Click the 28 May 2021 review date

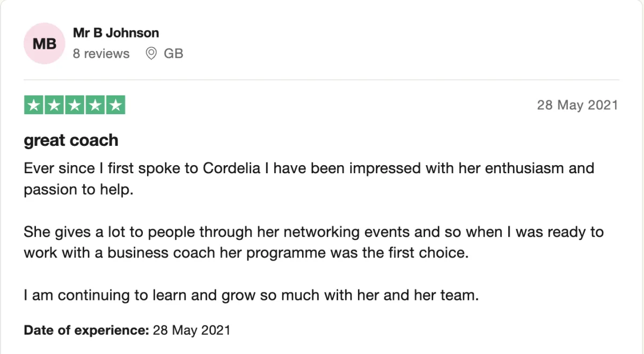click(x=577, y=105)
